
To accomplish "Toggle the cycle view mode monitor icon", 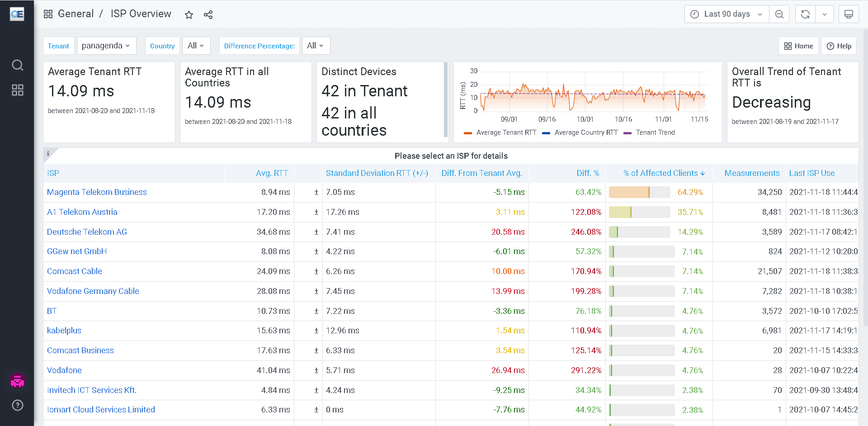I will 849,14.
